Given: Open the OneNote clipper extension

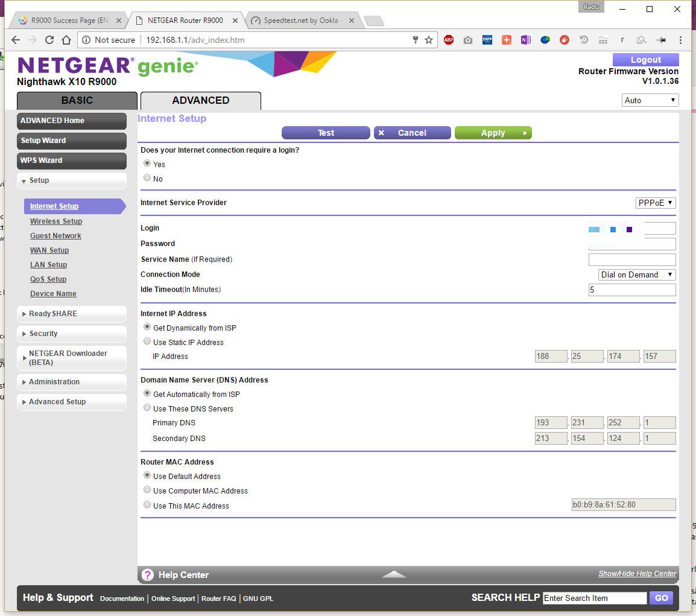Looking at the screenshot, I should (526, 40).
